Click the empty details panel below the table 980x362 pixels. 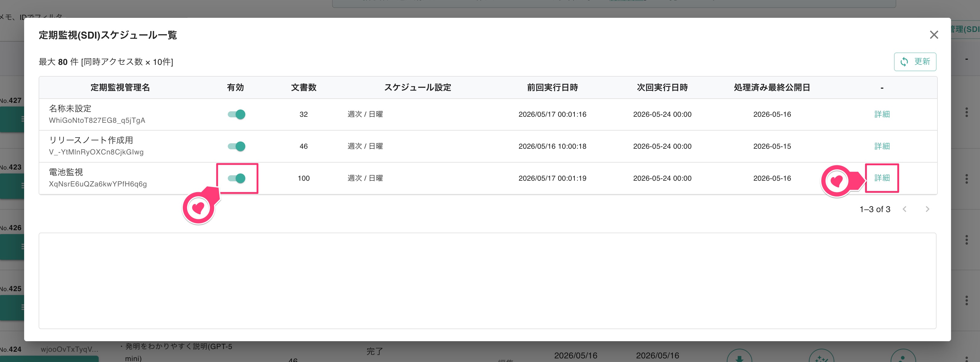[x=487, y=281]
